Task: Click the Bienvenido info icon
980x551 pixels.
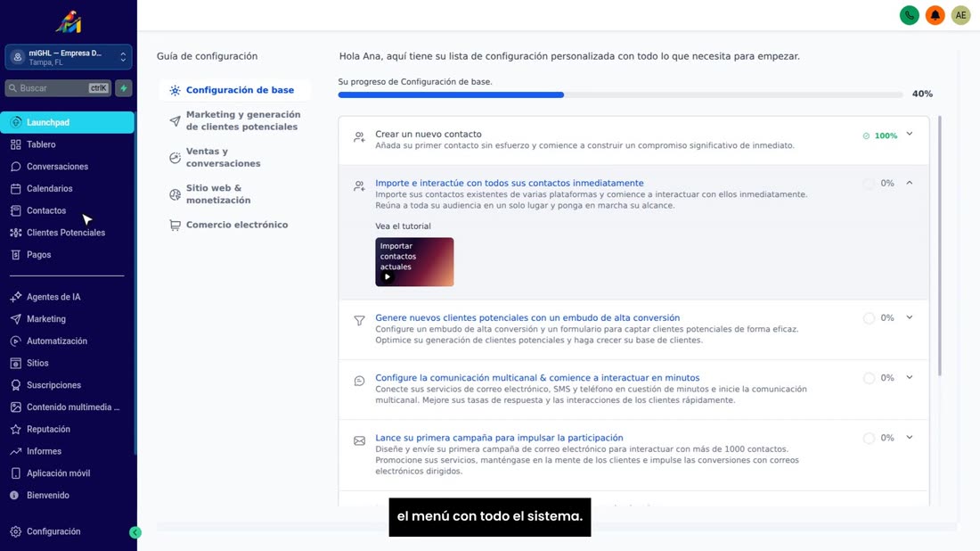Action: pyautogui.click(x=14, y=496)
